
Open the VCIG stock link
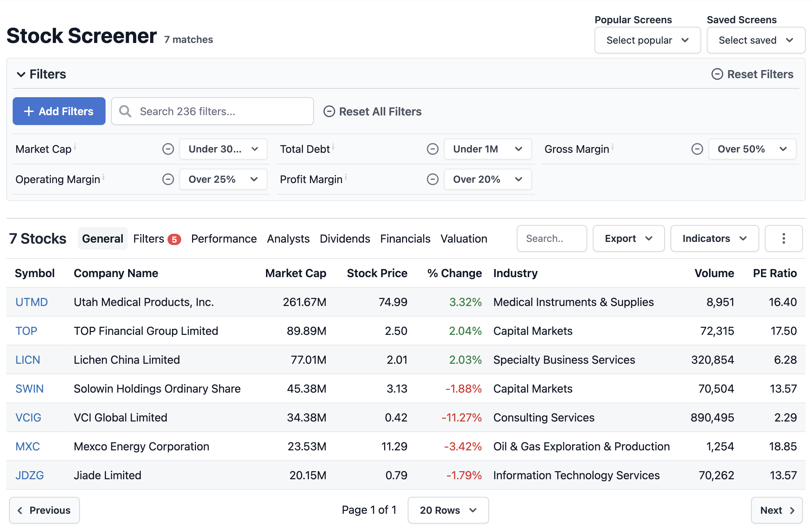[28, 418]
